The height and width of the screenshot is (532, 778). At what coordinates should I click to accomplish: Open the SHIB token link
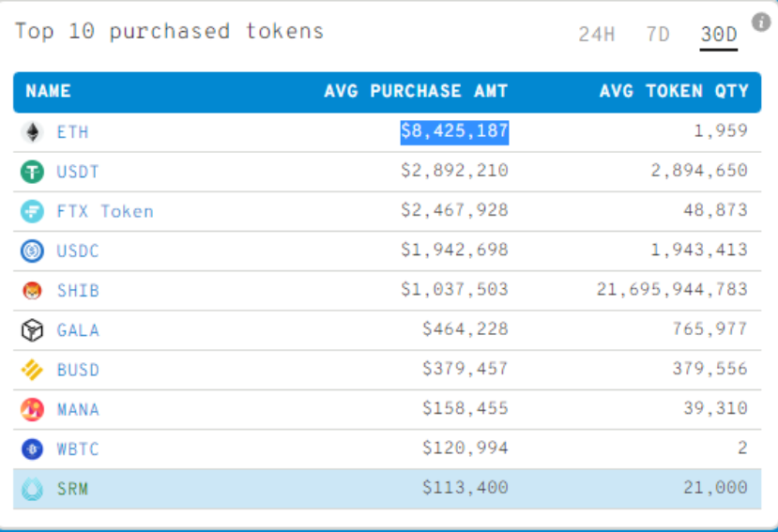tap(78, 291)
